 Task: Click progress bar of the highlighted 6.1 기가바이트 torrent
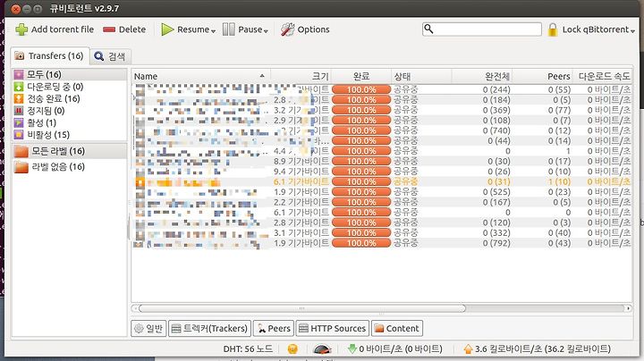(361, 181)
